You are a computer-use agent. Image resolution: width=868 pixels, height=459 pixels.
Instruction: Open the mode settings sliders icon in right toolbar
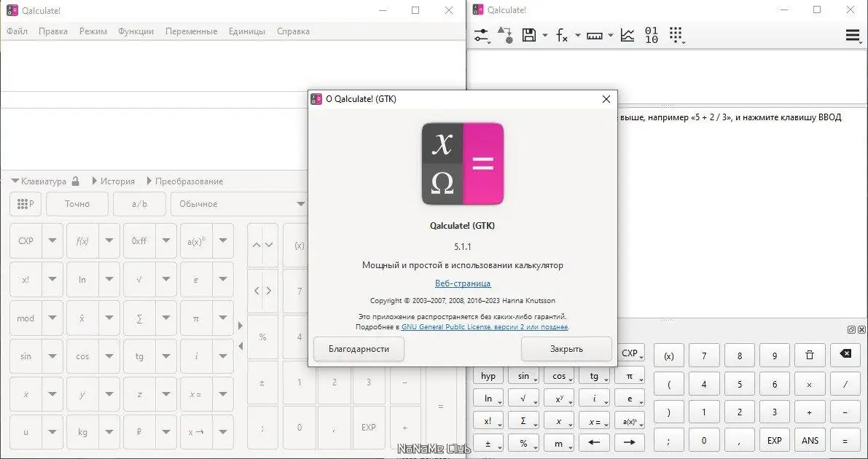pos(482,36)
